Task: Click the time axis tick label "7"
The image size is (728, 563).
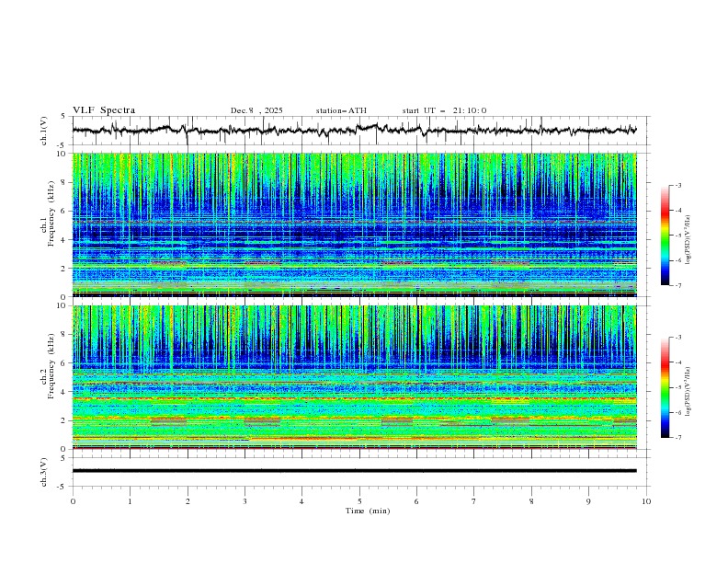Action: [474, 501]
